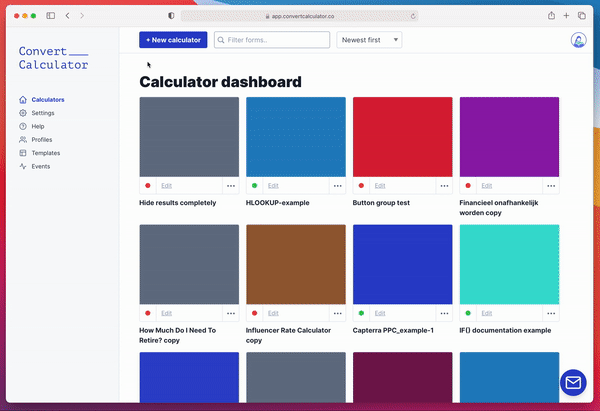Click the Safari share icon
600x411 pixels.
tap(551, 16)
